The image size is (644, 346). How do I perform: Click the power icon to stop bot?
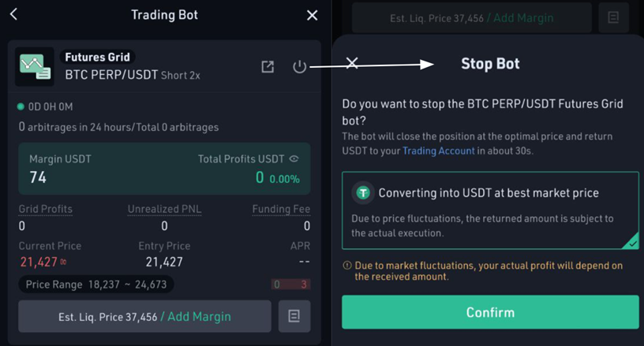click(x=299, y=66)
